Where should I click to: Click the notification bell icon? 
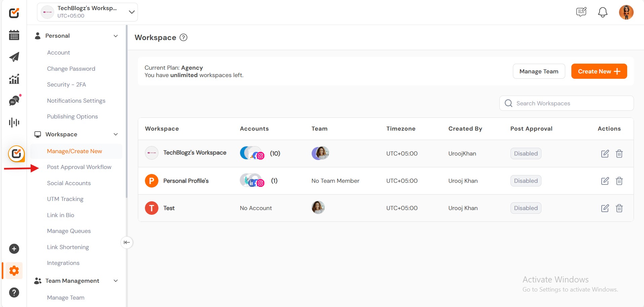(602, 12)
